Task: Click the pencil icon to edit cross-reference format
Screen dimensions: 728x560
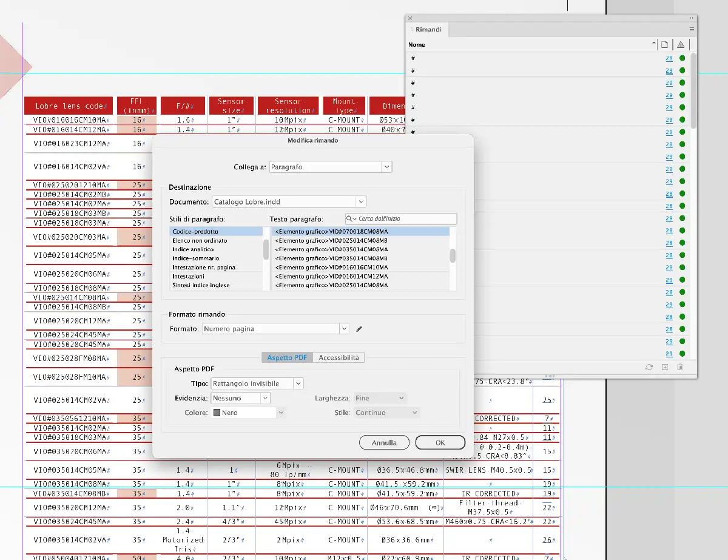Action: pyautogui.click(x=359, y=329)
